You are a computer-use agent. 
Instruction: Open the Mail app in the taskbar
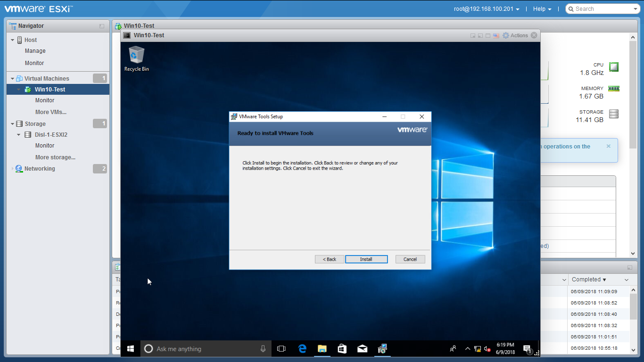[x=362, y=349]
